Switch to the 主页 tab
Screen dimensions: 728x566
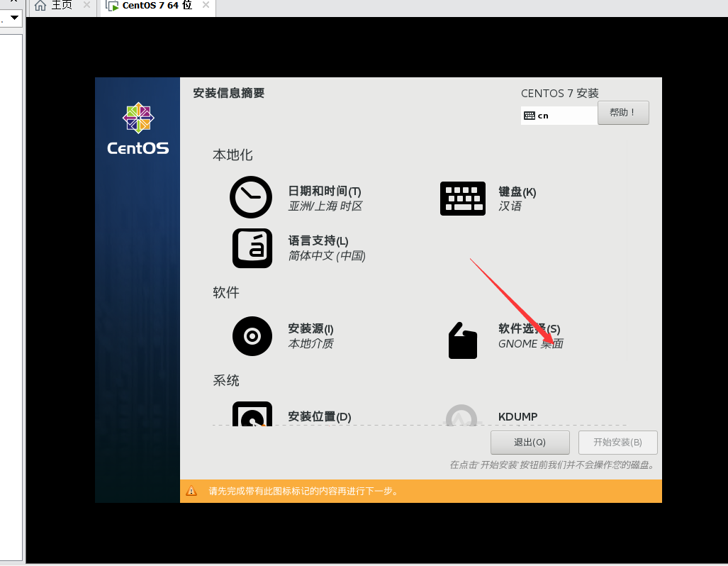point(61,6)
